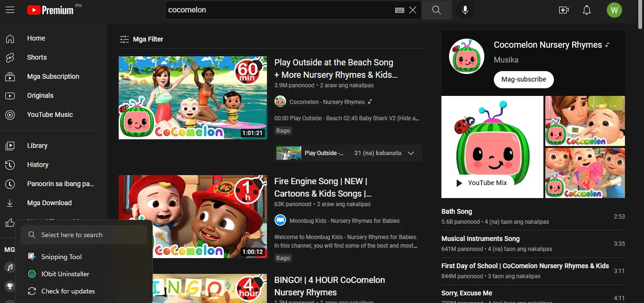Viewport: 644px width, 303px height.
Task: Expand the 21 (na) kabanata chapters chevron
Action: pyautogui.click(x=411, y=153)
